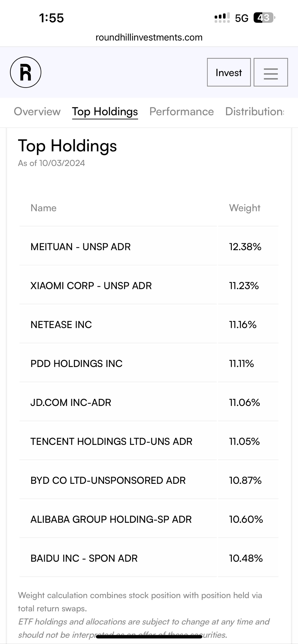Tap the Weight column header
Image resolution: width=298 pixels, height=644 pixels.
245,208
